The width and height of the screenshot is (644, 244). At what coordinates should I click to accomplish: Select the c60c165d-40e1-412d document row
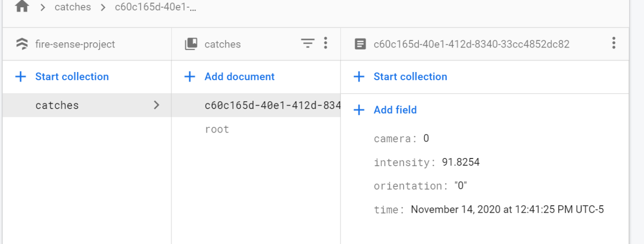[x=272, y=105]
